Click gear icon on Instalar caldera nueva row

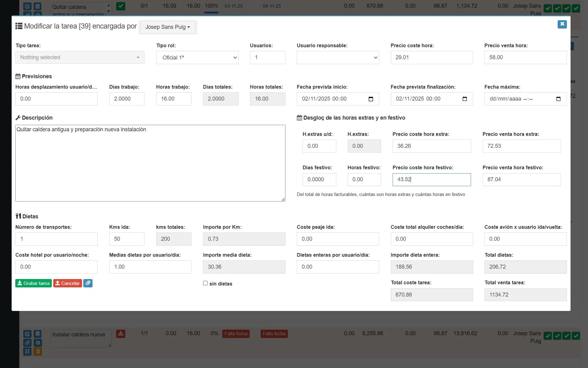(x=38, y=343)
